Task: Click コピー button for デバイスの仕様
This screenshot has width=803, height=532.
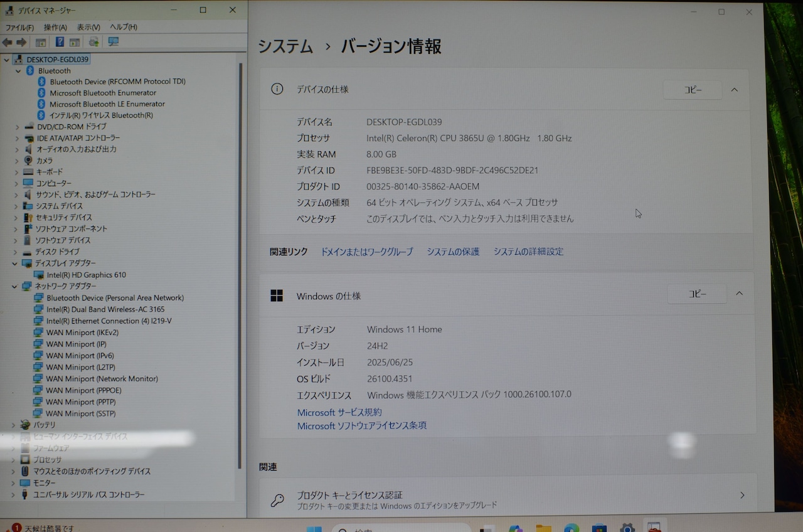Action: click(x=693, y=90)
